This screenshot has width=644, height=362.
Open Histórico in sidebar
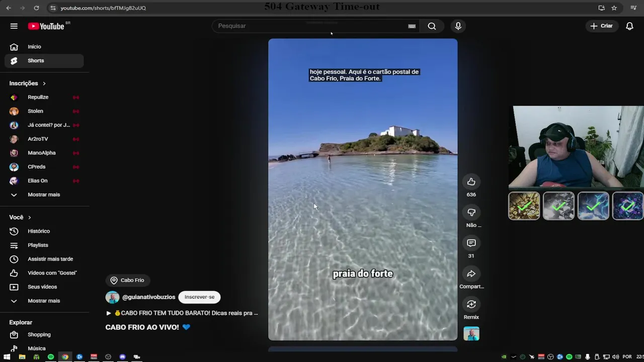44,231
